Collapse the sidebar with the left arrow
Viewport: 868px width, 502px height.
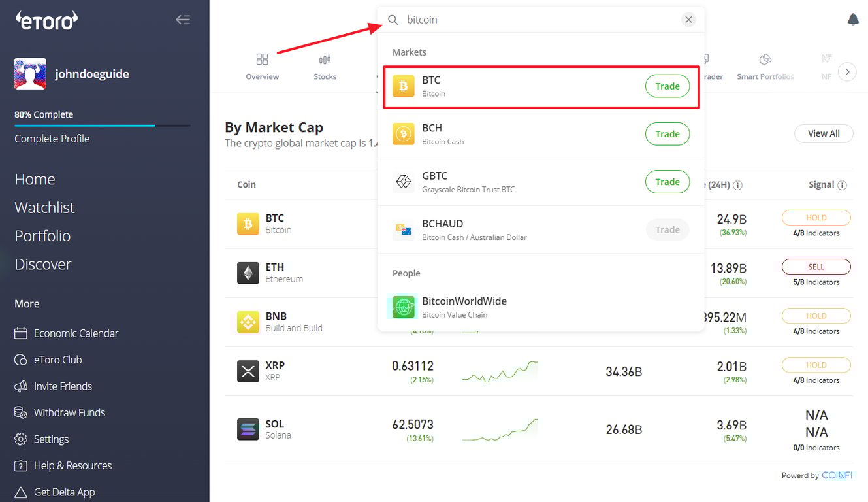(183, 20)
